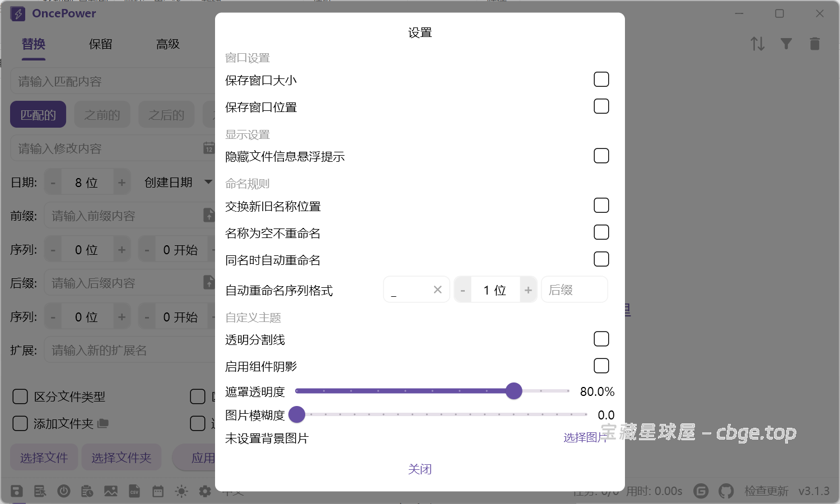Increase digits in 序列 row under 后缀
The width and height of the screenshot is (840, 504).
point(122,317)
